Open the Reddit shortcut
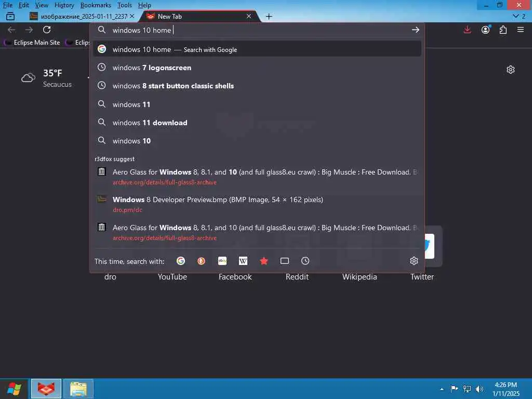 click(x=297, y=277)
